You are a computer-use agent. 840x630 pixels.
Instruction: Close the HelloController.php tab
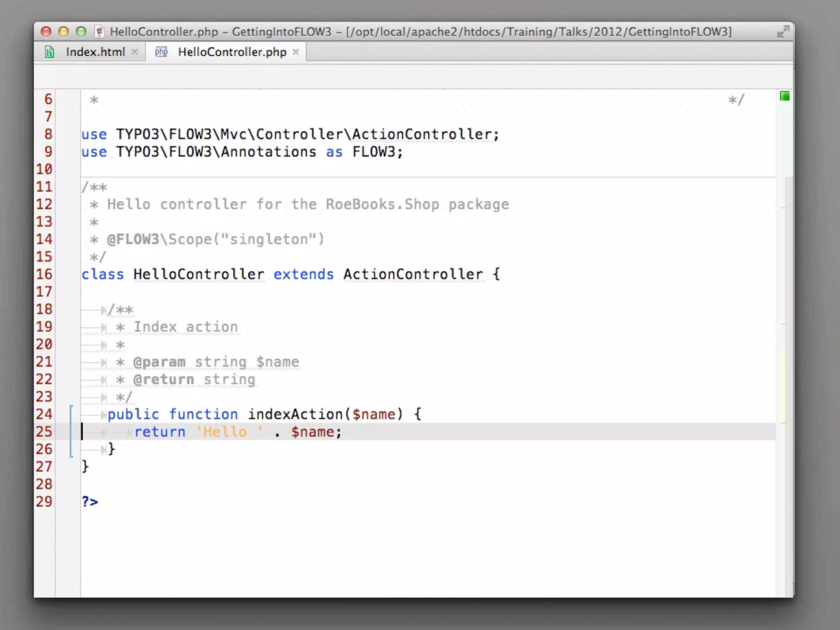pyautogui.click(x=296, y=52)
